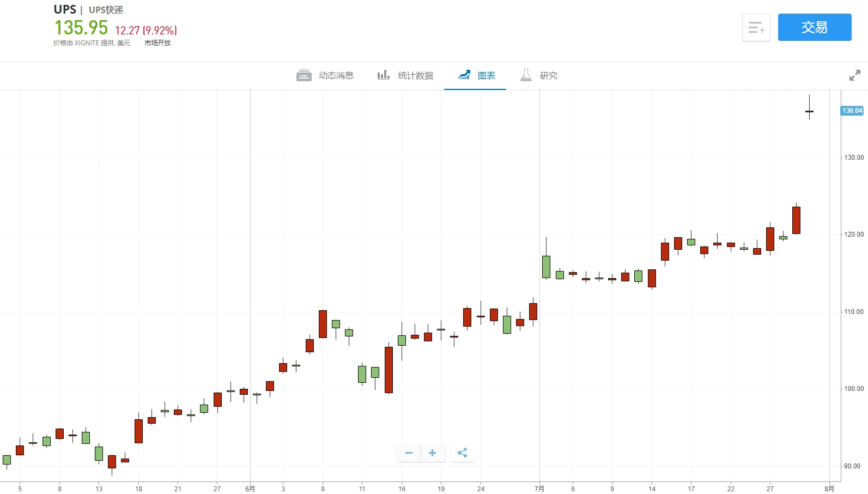Click the 136.04 current price label
Screen dimensions: 868x494
852,111
